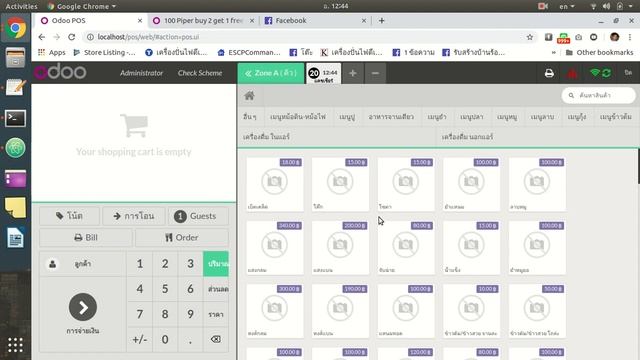Reload the page in Chrome

pyautogui.click(x=71, y=37)
